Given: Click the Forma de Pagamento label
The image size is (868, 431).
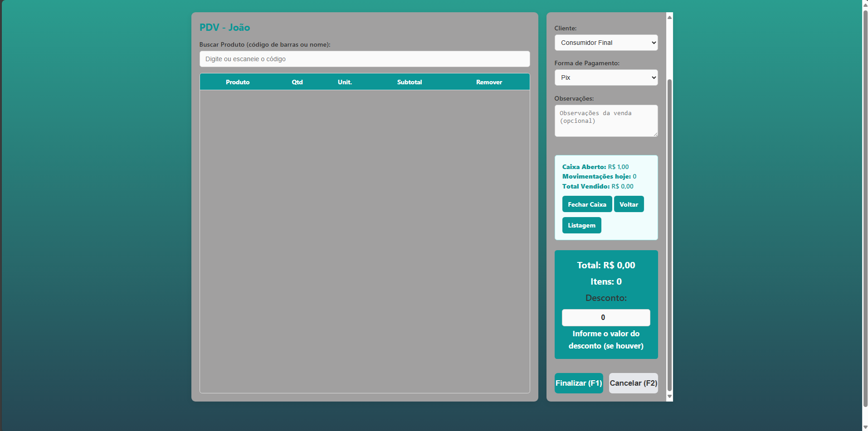Looking at the screenshot, I should (587, 63).
